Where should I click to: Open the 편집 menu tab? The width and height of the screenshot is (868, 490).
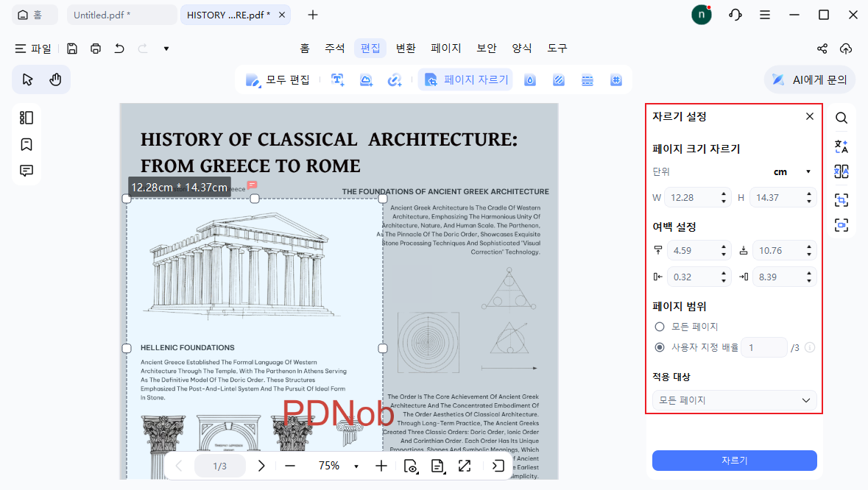(x=370, y=48)
